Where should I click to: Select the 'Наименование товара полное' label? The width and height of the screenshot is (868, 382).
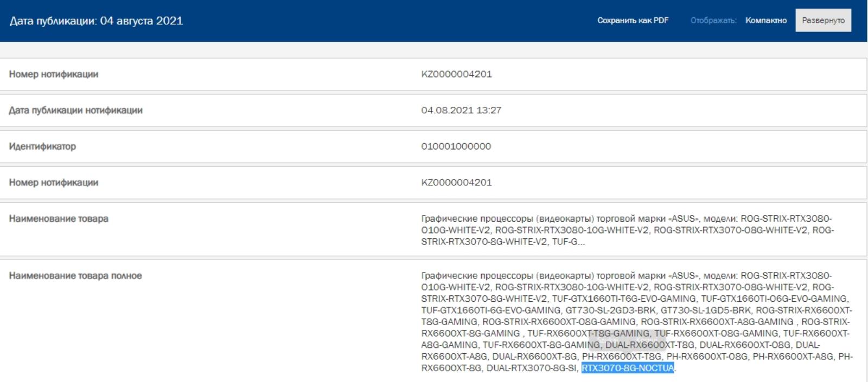(x=75, y=276)
